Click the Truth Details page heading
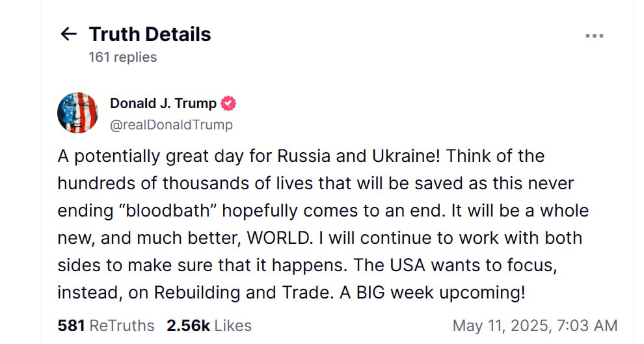 [150, 34]
